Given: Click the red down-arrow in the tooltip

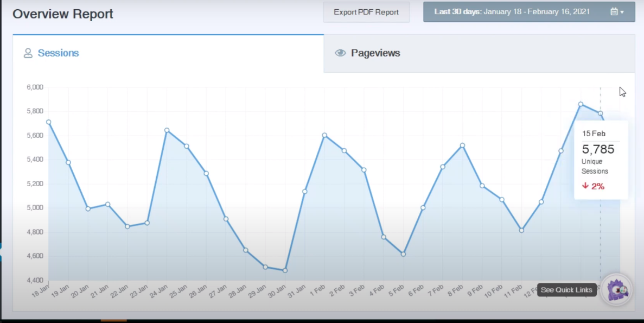Looking at the screenshot, I should click(x=585, y=186).
